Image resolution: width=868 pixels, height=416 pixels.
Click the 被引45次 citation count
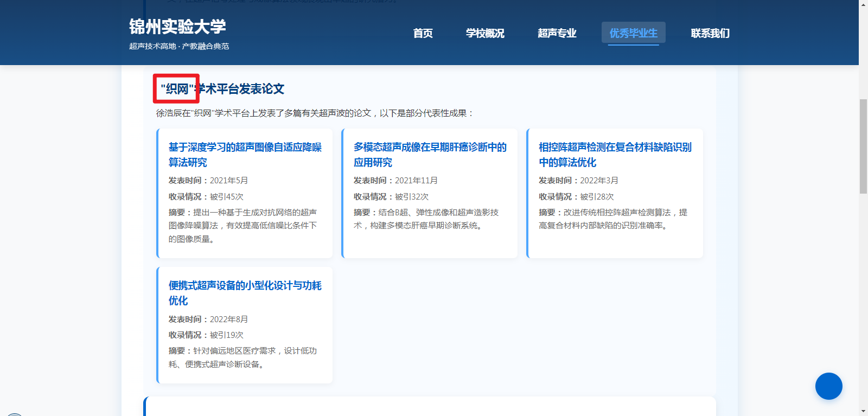[226, 196]
